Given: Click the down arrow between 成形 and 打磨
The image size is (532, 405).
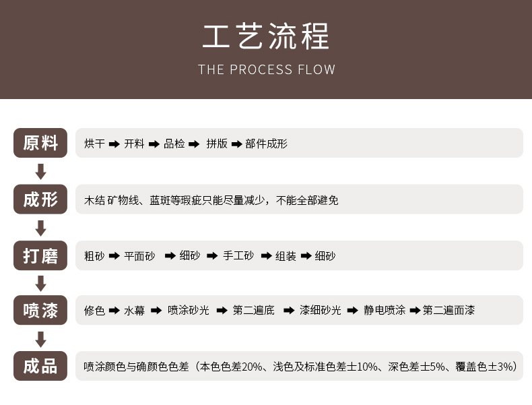Looking at the screenshot, I should (40, 228).
